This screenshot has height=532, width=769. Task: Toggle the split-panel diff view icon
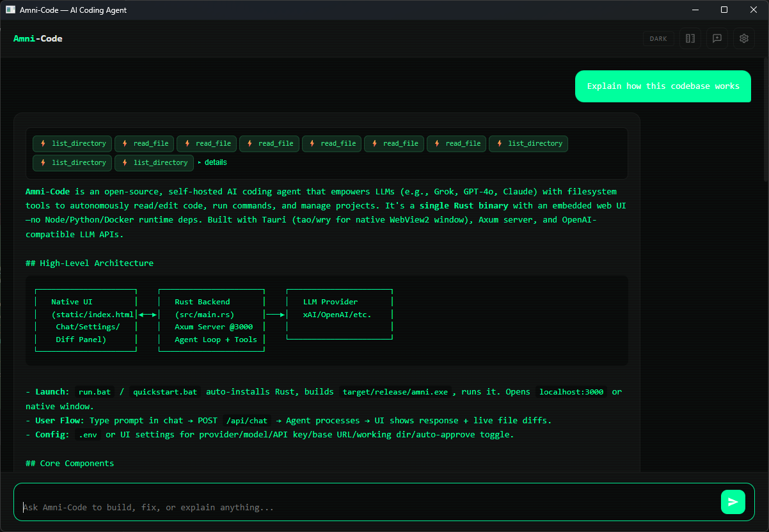pos(690,38)
